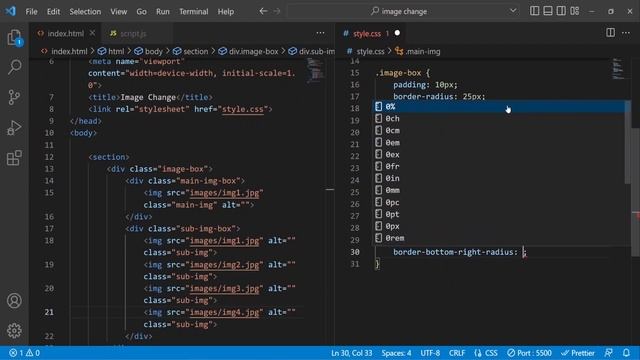Image resolution: width=640 pixels, height=360 pixels.
Task: Click the .main-img breadcrumb in style.css
Action: [x=418, y=51]
